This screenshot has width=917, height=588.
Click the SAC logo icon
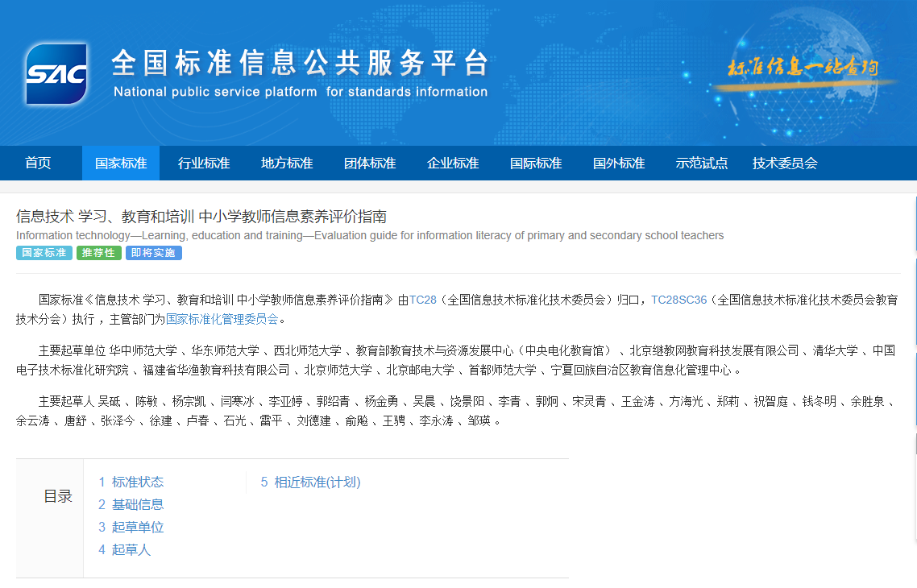[56, 74]
